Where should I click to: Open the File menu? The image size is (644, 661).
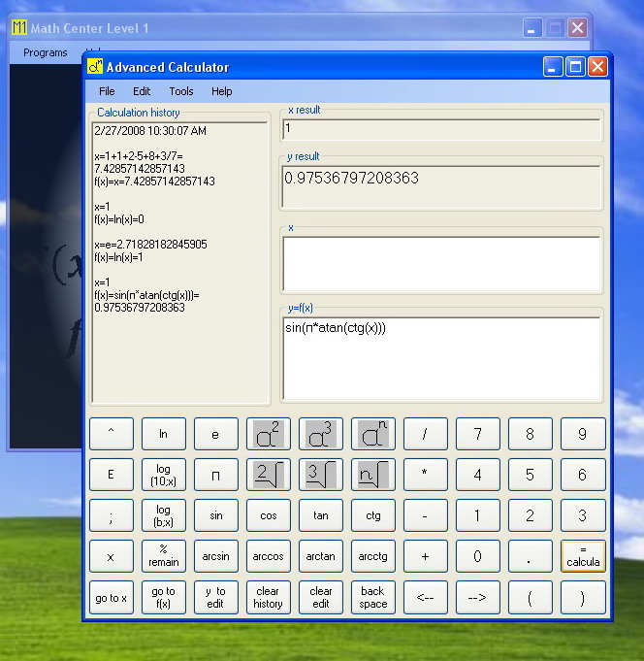pyautogui.click(x=107, y=91)
